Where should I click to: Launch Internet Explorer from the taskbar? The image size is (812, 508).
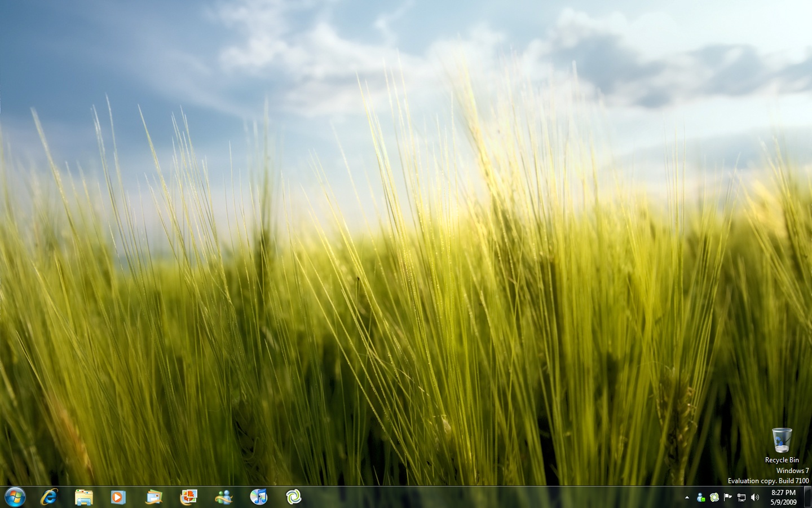(x=49, y=497)
